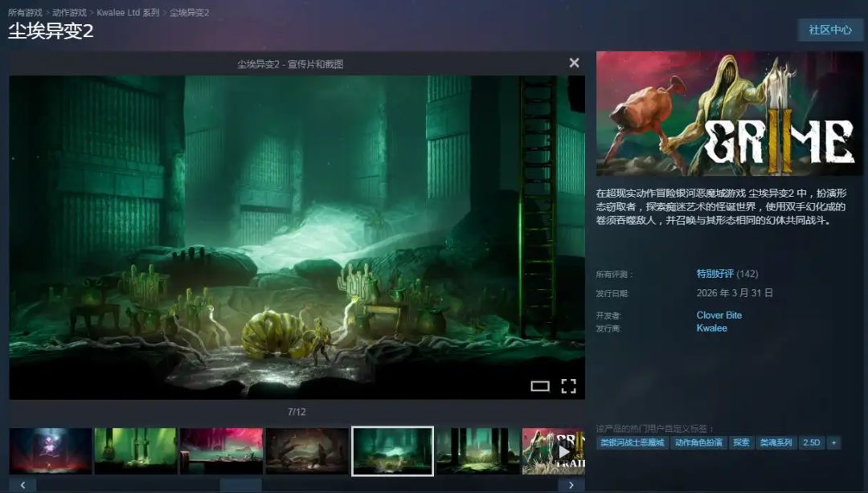Click the GRIME II header capsule image

(x=730, y=113)
